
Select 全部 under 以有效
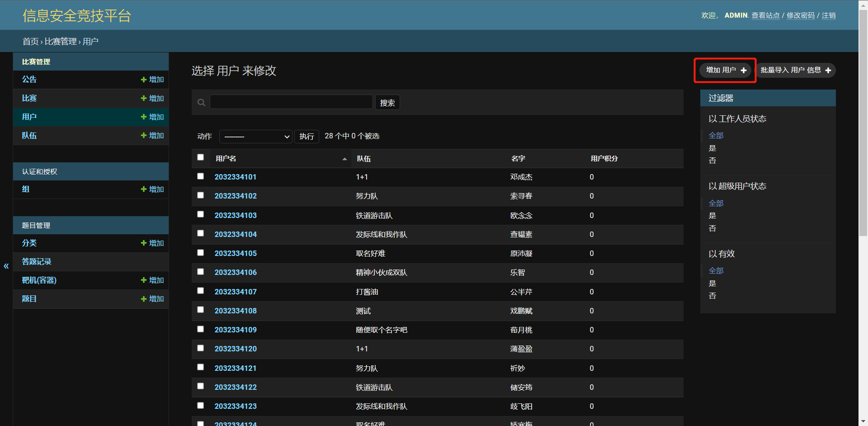(716, 270)
